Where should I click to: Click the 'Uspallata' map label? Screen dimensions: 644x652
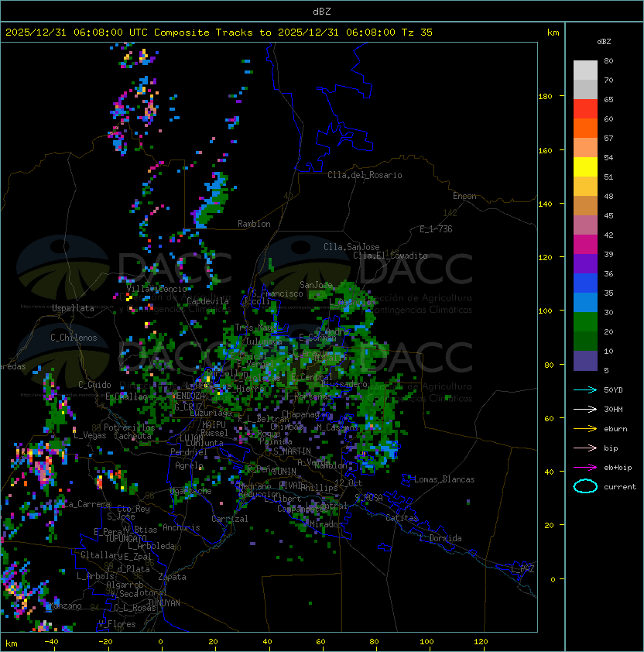(x=74, y=308)
